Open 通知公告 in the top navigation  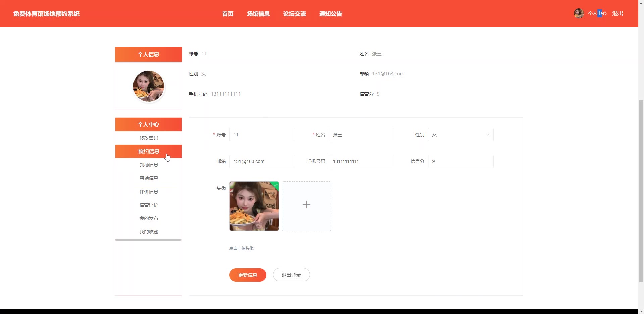click(331, 14)
